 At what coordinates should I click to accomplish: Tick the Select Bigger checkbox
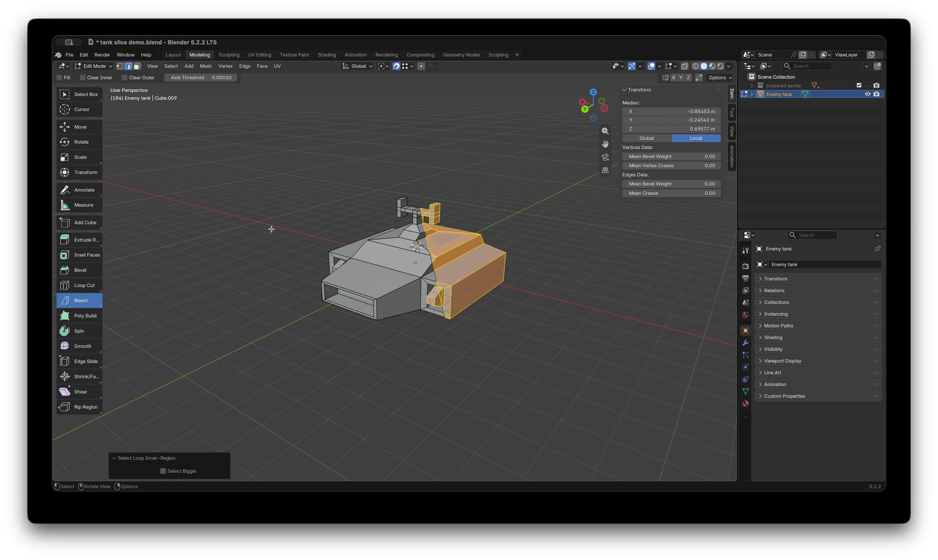[163, 471]
